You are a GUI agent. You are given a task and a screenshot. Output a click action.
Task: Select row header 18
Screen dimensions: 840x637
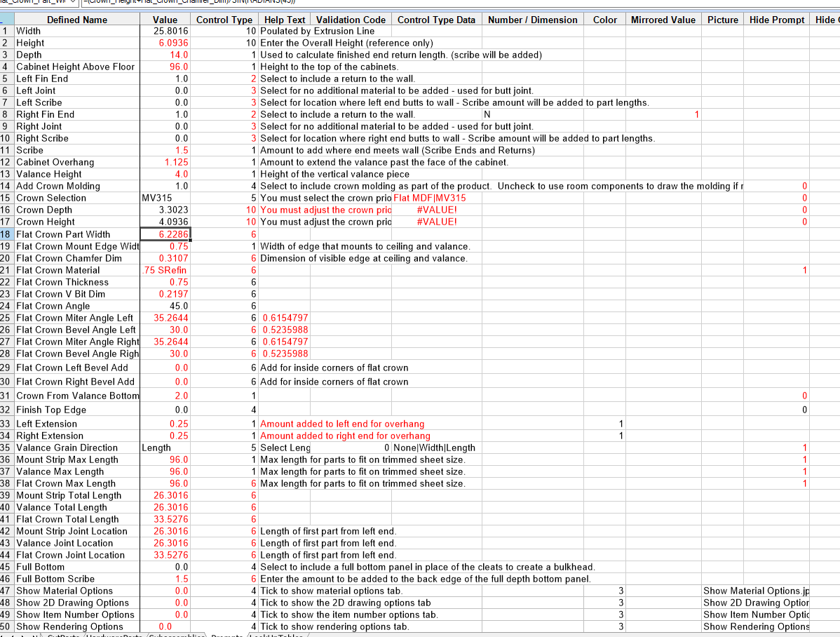[6, 234]
